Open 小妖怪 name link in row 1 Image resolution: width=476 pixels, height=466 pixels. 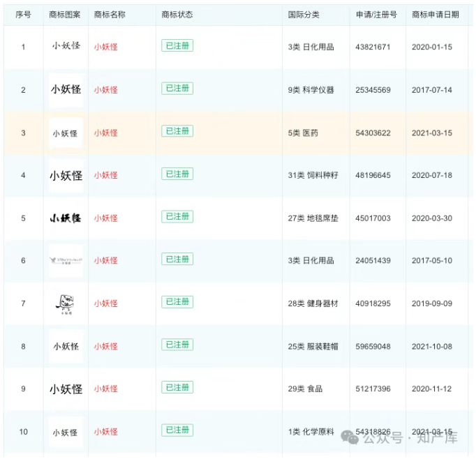coord(106,47)
